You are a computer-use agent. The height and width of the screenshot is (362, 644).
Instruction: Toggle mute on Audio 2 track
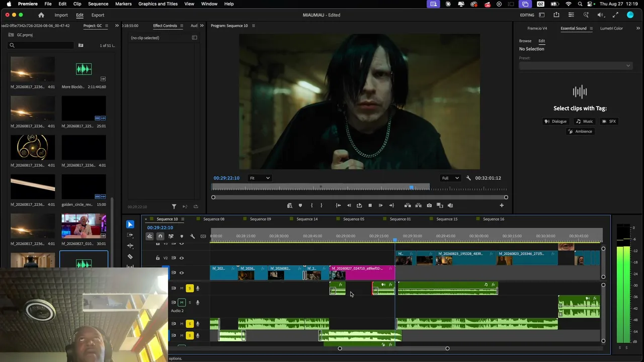click(x=182, y=302)
